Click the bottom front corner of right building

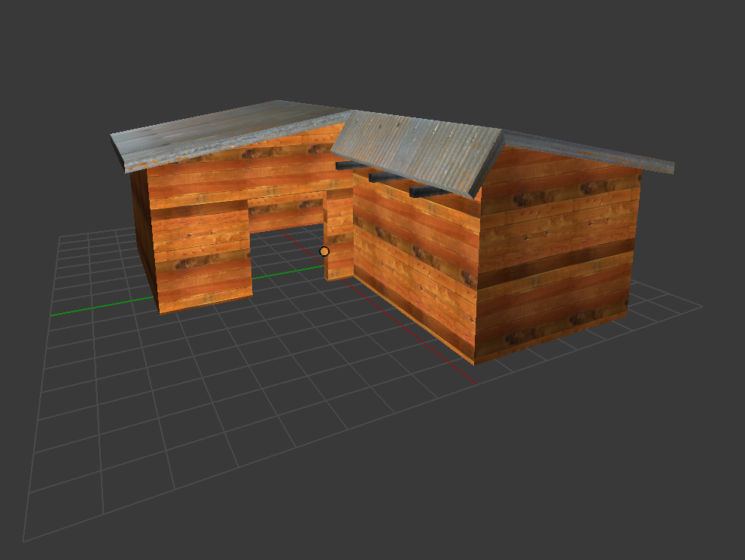[x=475, y=362]
